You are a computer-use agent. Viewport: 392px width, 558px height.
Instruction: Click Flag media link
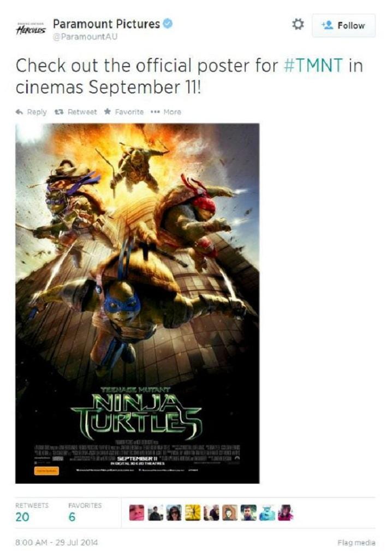pos(357,543)
